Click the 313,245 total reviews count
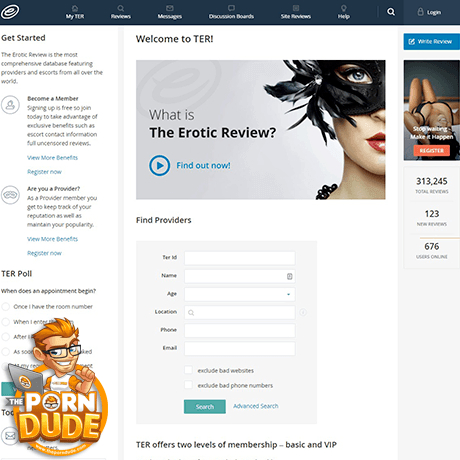 pyautogui.click(x=432, y=181)
